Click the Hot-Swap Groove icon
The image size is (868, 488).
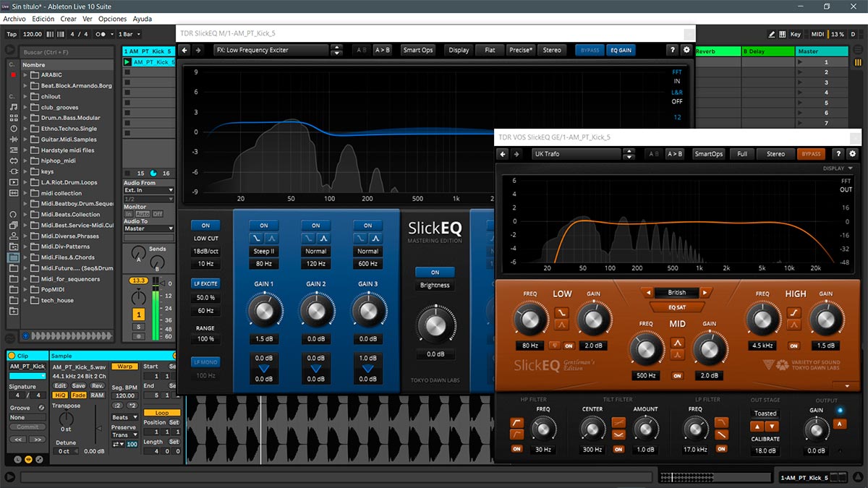pyautogui.click(x=42, y=408)
